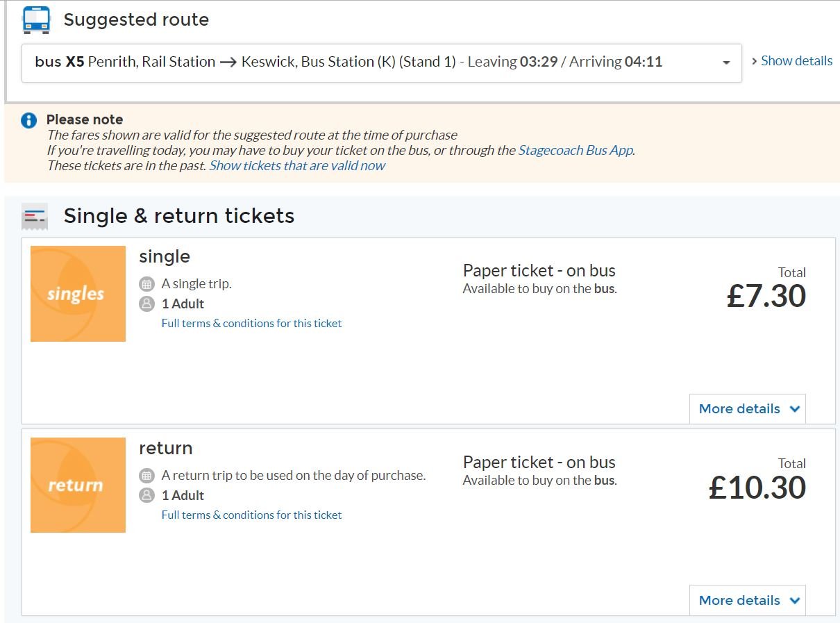Open the suggested route dropdown arrow
The height and width of the screenshot is (623, 840).
(726, 63)
